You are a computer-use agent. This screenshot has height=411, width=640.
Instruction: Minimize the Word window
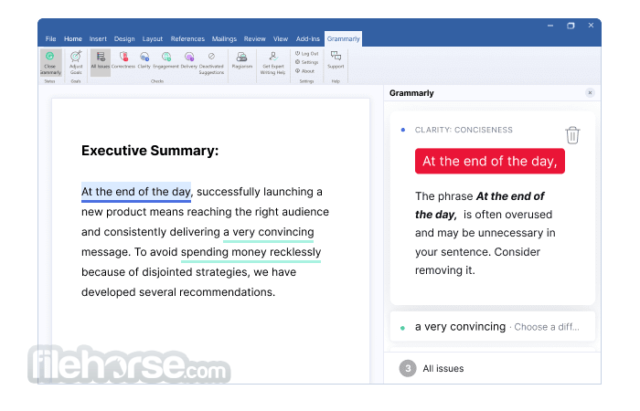[550, 26]
